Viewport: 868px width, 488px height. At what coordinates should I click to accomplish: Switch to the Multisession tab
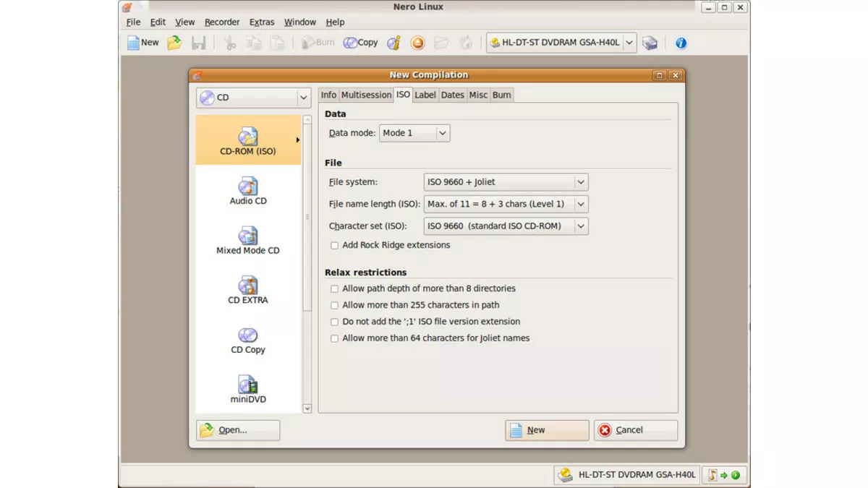366,95
